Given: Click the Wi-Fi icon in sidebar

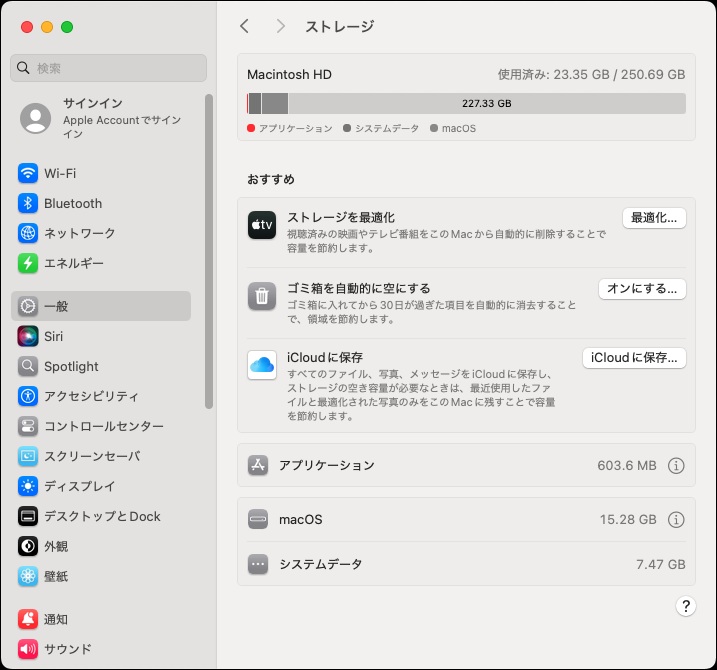Looking at the screenshot, I should [x=28, y=173].
